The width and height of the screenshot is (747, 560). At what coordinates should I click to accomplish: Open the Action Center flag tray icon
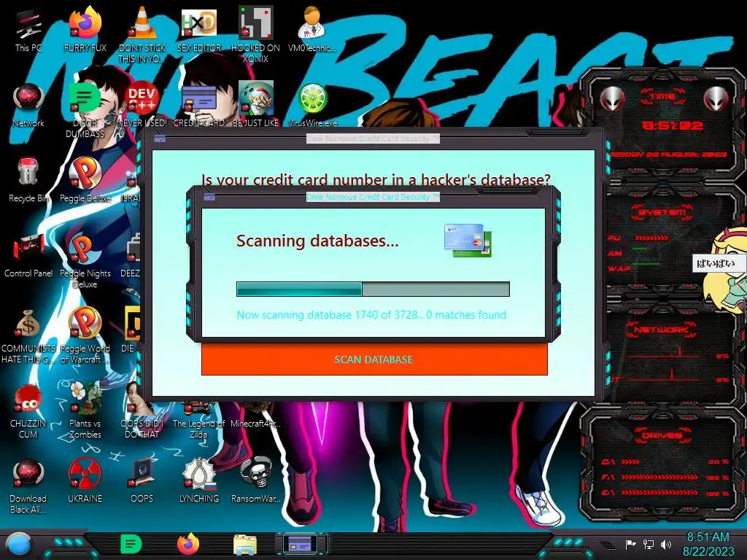(630, 544)
